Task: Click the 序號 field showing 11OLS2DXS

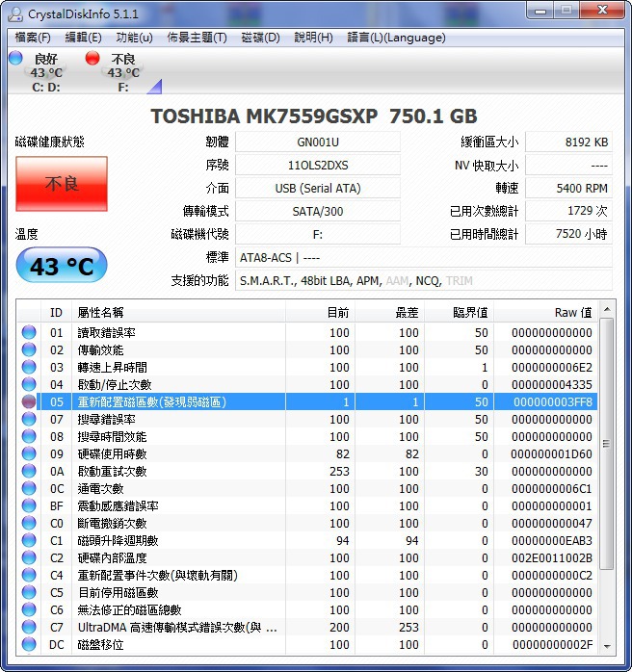Action: click(x=318, y=165)
